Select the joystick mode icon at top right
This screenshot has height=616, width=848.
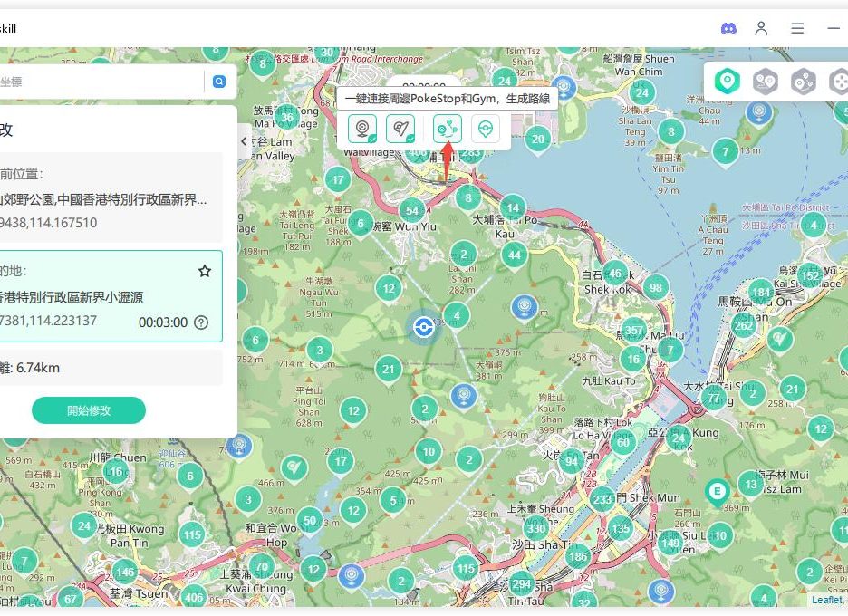click(838, 82)
